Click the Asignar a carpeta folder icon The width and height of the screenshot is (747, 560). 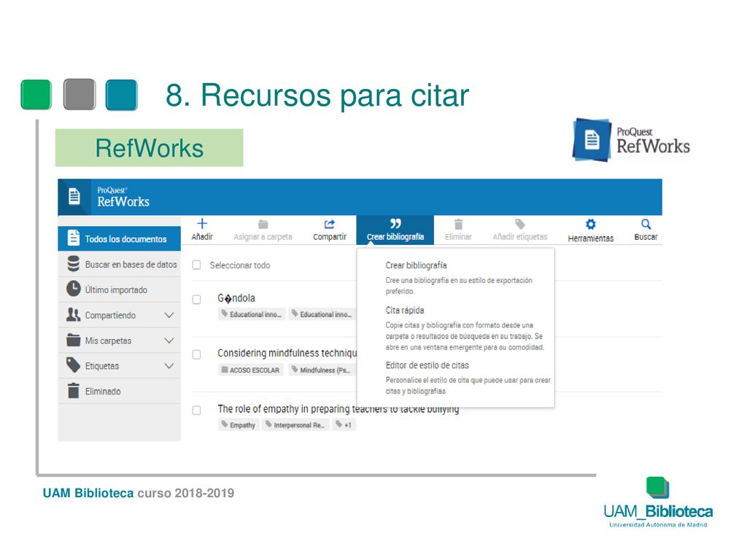263,224
